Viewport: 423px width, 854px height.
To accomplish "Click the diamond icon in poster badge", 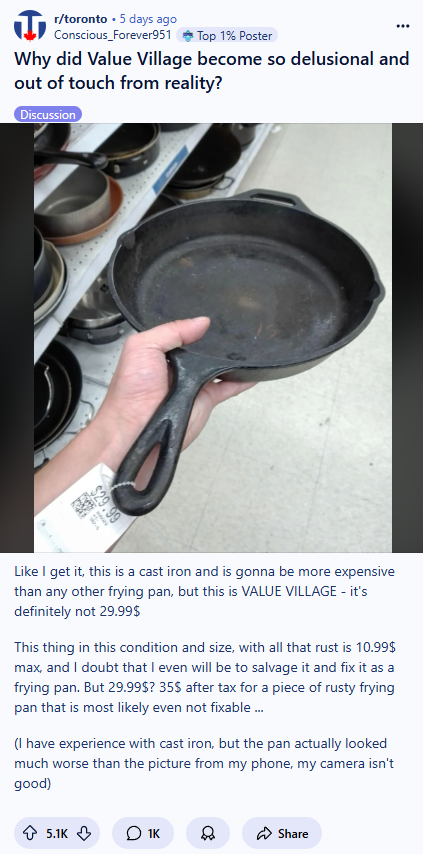I will click(x=188, y=36).
